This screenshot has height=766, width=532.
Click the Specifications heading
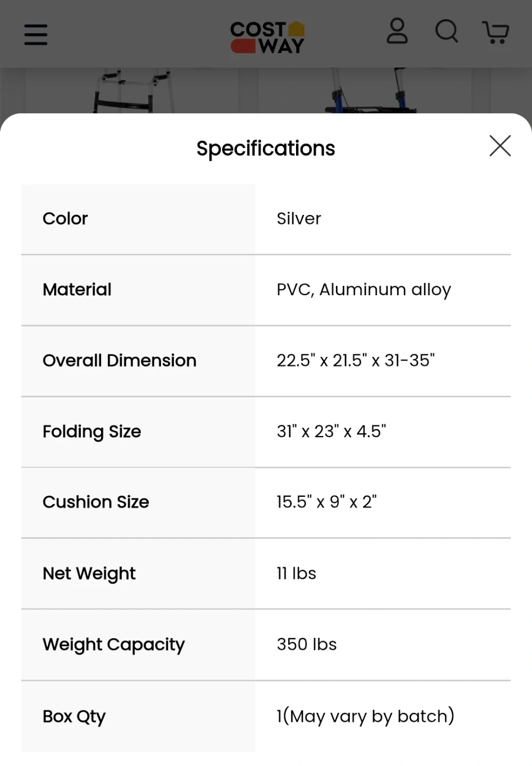(266, 148)
